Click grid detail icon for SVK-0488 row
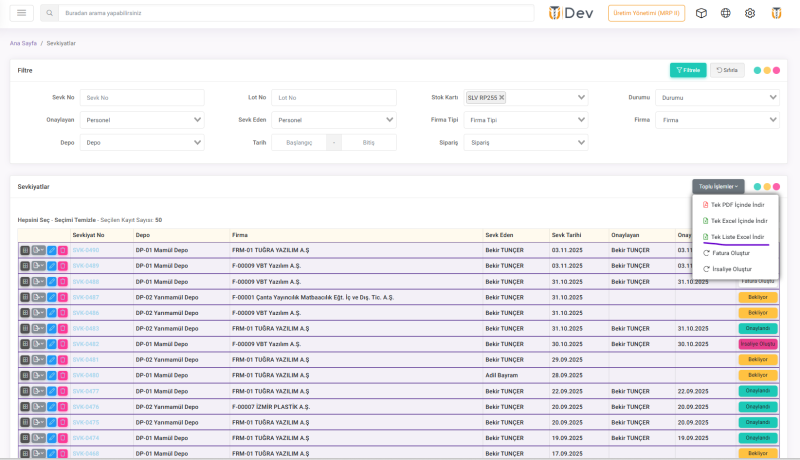Image resolution: width=800 pixels, height=460 pixels. point(24,282)
